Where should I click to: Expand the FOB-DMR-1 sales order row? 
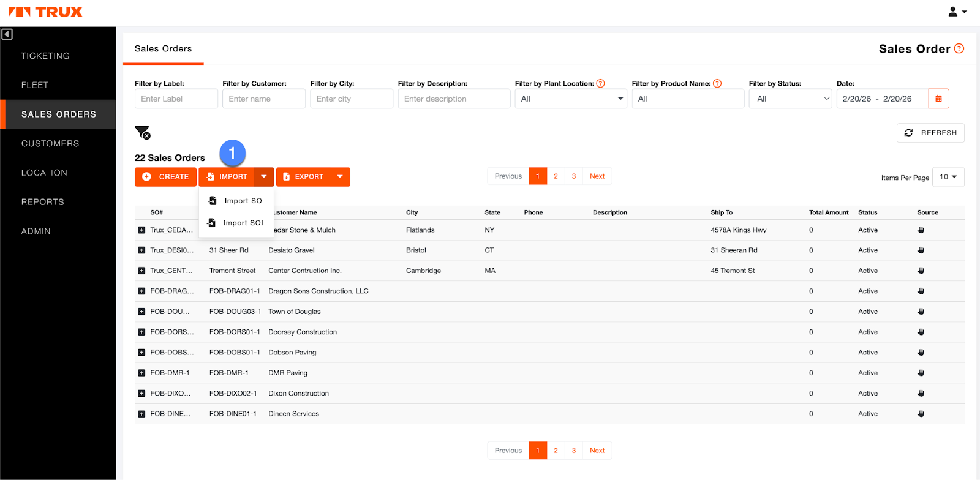[141, 373]
